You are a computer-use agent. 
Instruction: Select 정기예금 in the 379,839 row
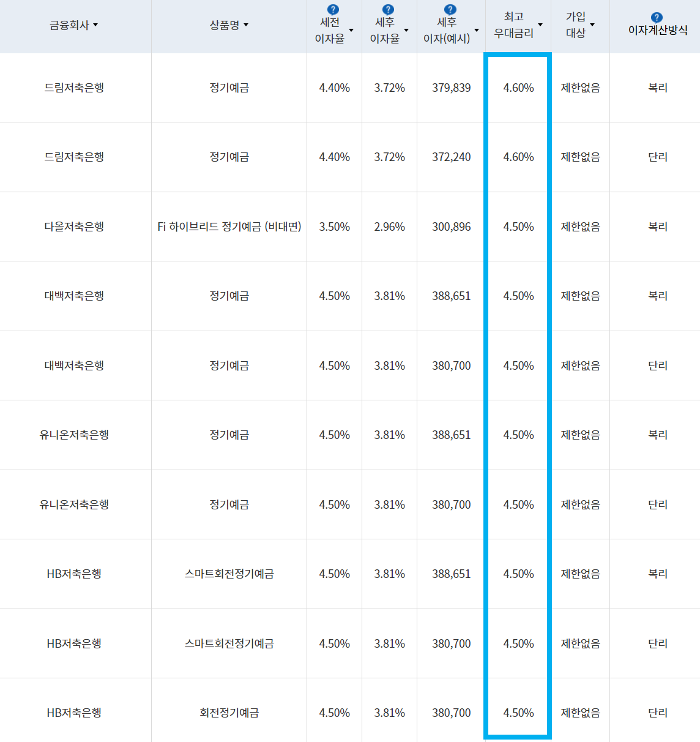(x=229, y=88)
